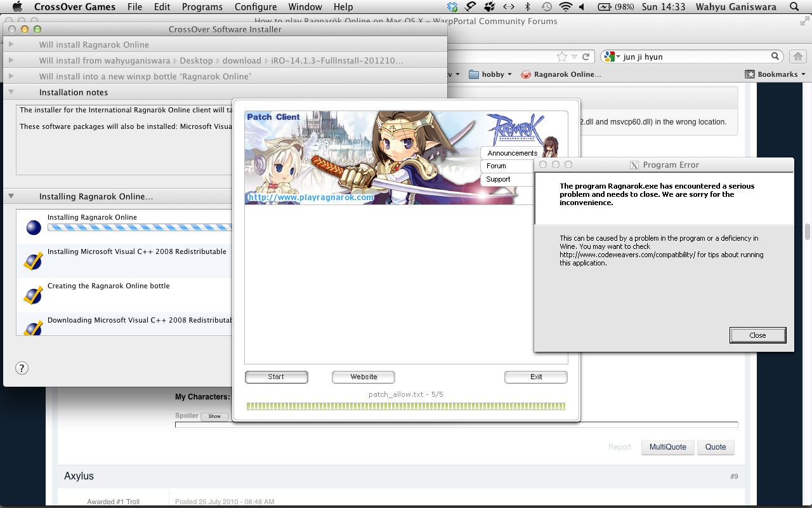812x508 pixels.
Task: Click the Report link on the forum post
Action: coord(620,447)
